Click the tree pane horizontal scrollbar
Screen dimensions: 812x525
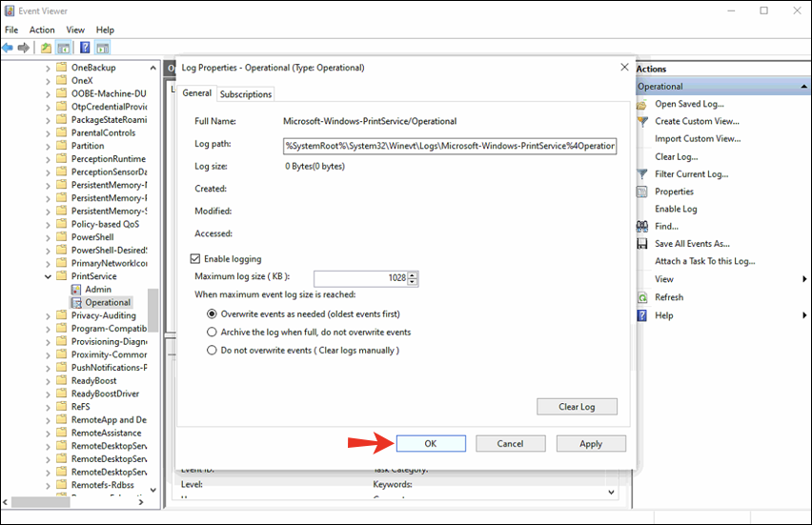click(72, 502)
